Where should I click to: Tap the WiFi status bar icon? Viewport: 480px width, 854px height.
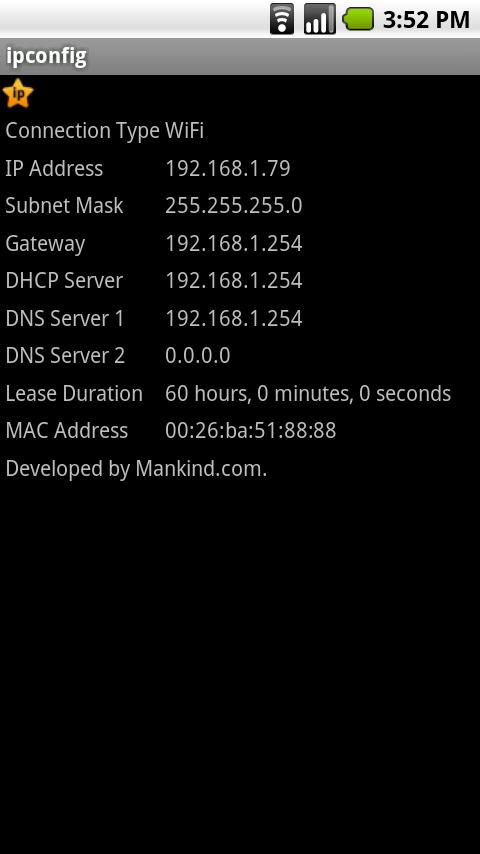point(282,19)
